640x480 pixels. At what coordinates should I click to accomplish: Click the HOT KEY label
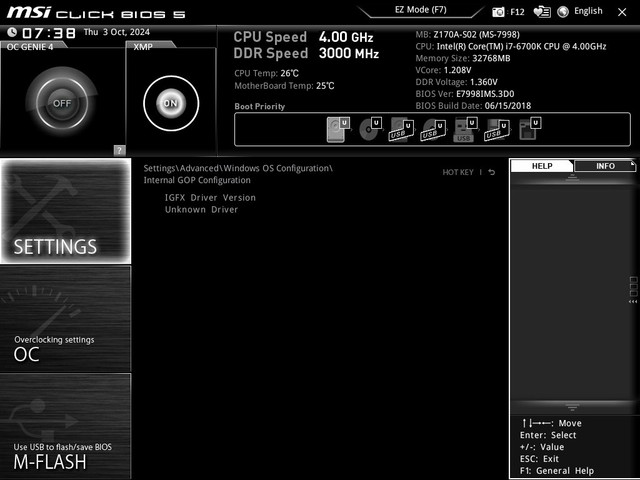[458, 172]
